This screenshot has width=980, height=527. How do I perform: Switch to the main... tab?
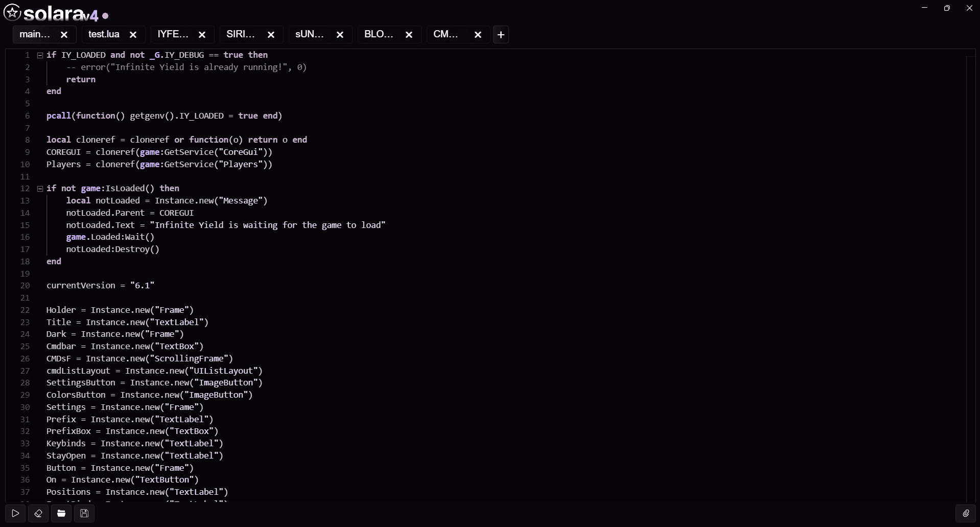coord(35,34)
